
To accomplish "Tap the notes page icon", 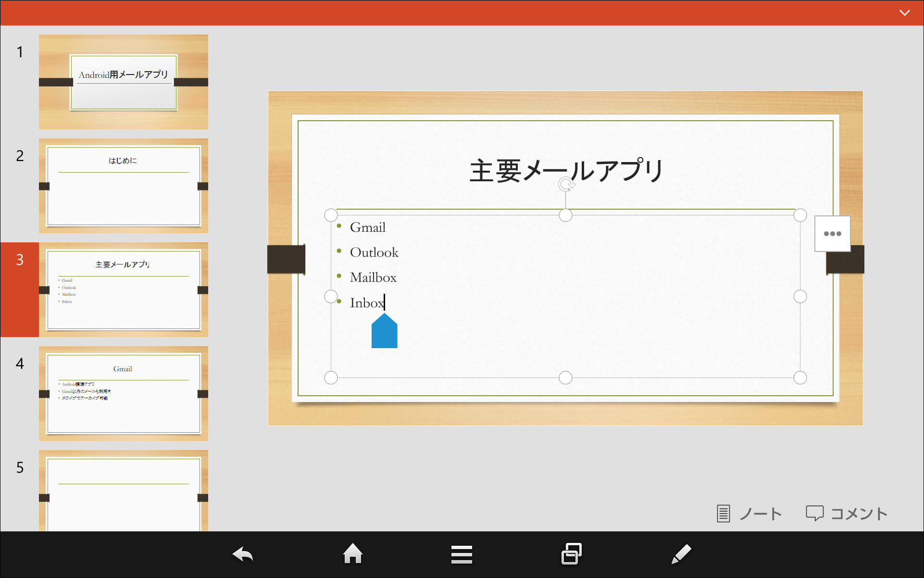I will [723, 513].
